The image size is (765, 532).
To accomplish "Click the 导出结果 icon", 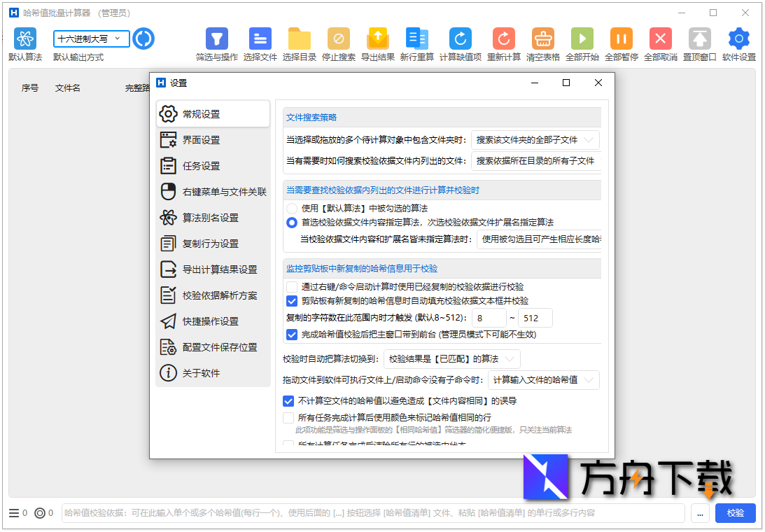I will pyautogui.click(x=379, y=38).
